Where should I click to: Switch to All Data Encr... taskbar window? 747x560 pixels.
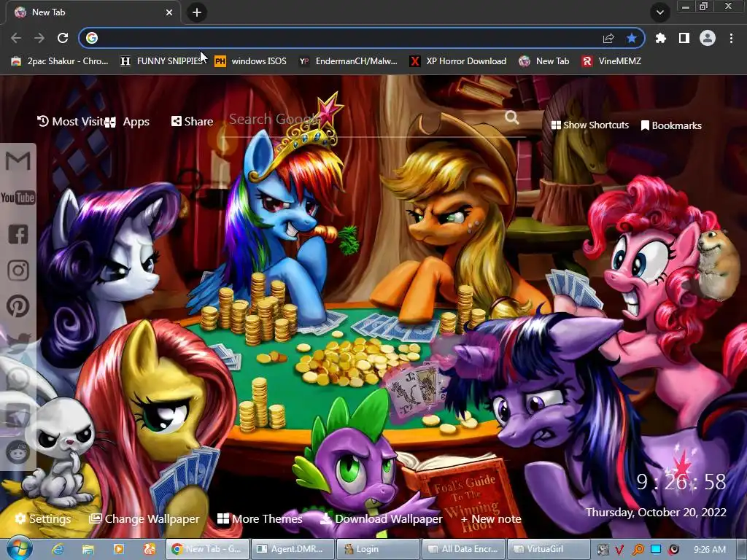click(464, 549)
